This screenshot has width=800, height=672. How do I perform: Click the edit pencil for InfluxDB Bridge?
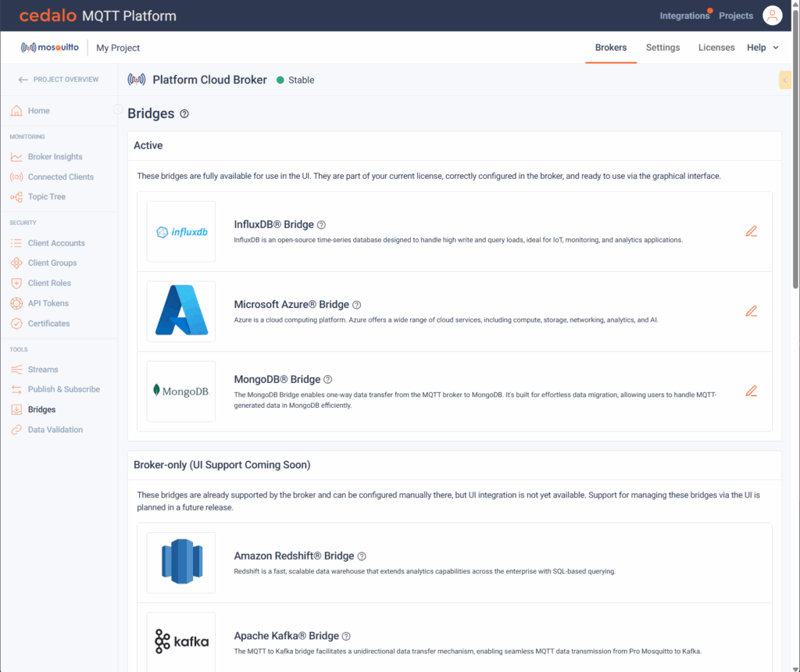751,231
